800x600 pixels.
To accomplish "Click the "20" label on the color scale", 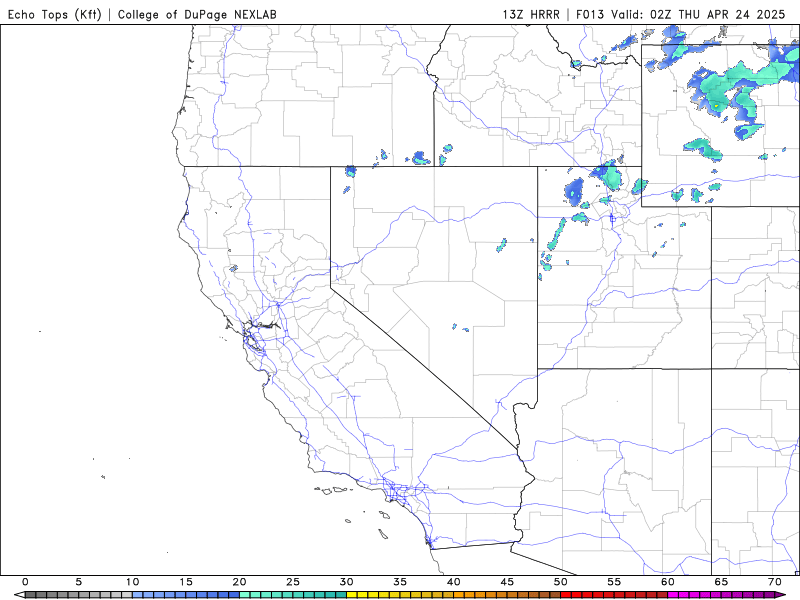I will coord(239,582).
